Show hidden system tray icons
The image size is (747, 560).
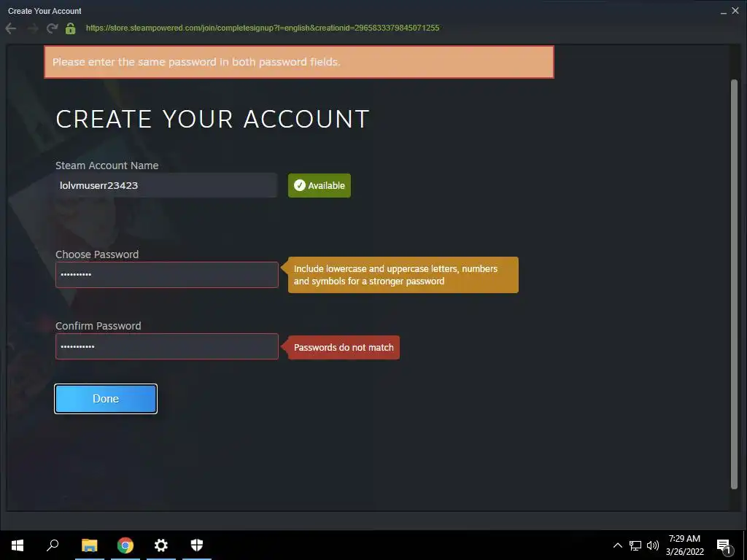click(x=617, y=545)
